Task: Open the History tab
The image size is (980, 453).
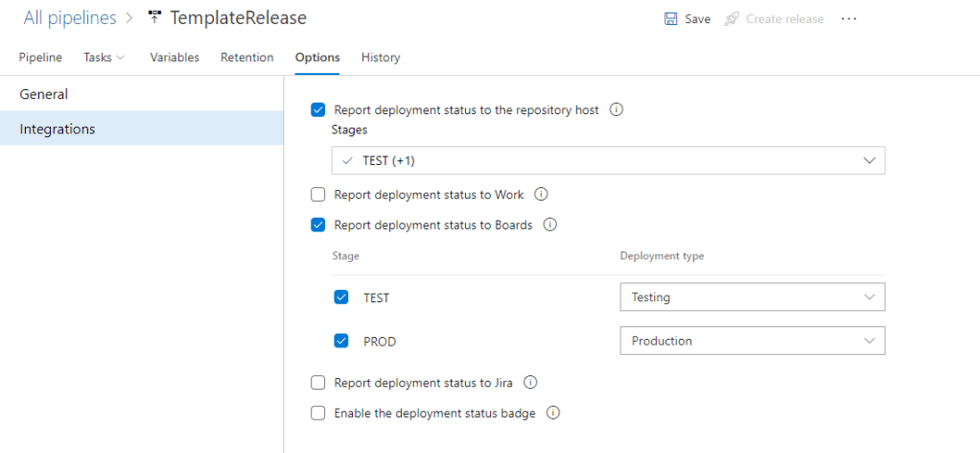Action: tap(381, 58)
